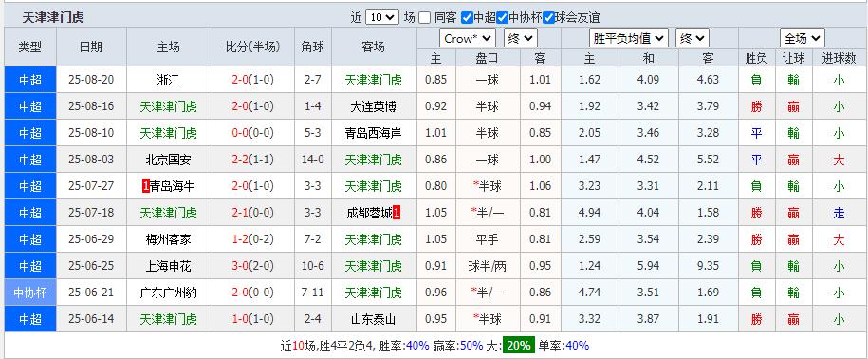
Task: Click the corner count 7-11
Action: (313, 293)
